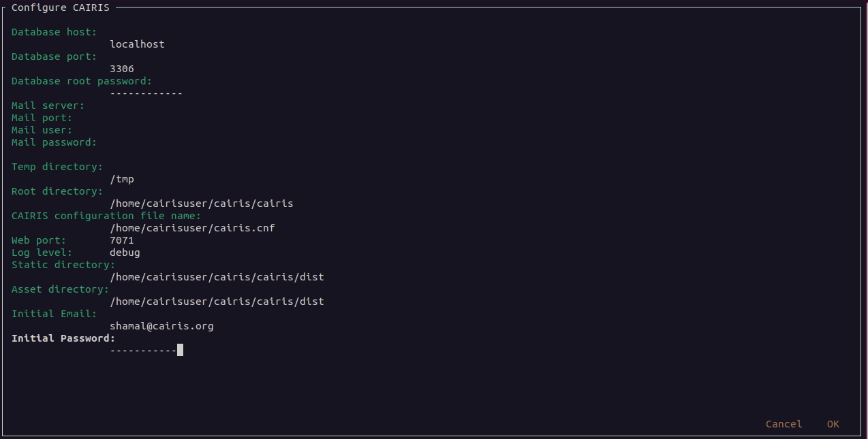Select the Mail server label
This screenshot has height=439, width=868.
tap(48, 105)
